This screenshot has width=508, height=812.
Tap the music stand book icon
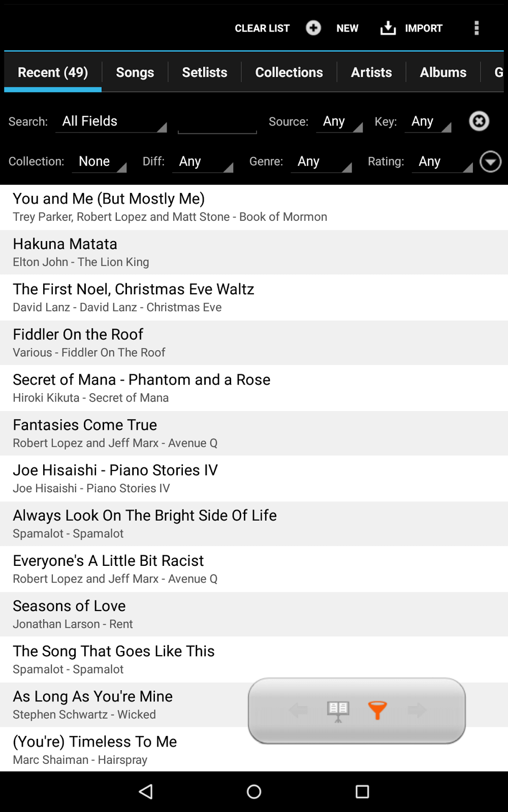point(338,710)
